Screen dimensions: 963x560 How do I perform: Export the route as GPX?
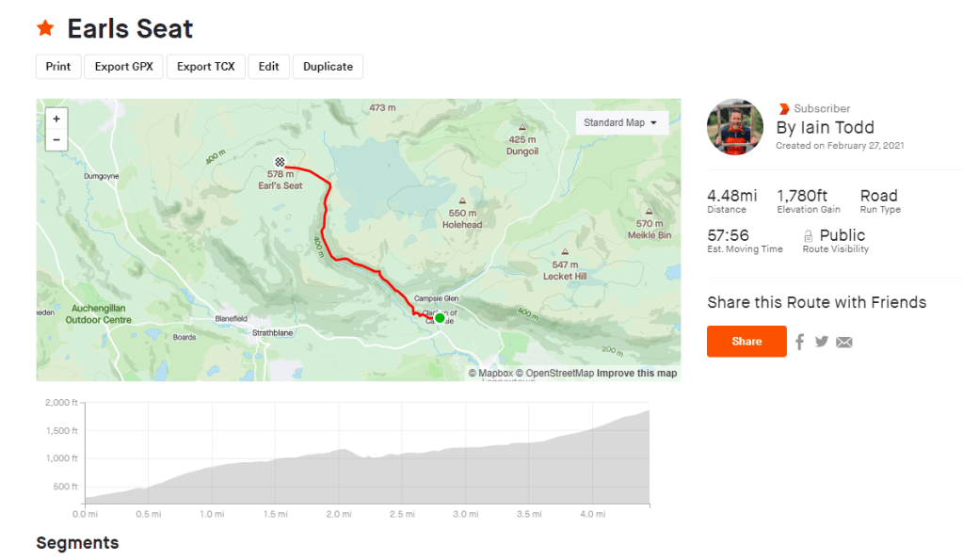tap(123, 67)
